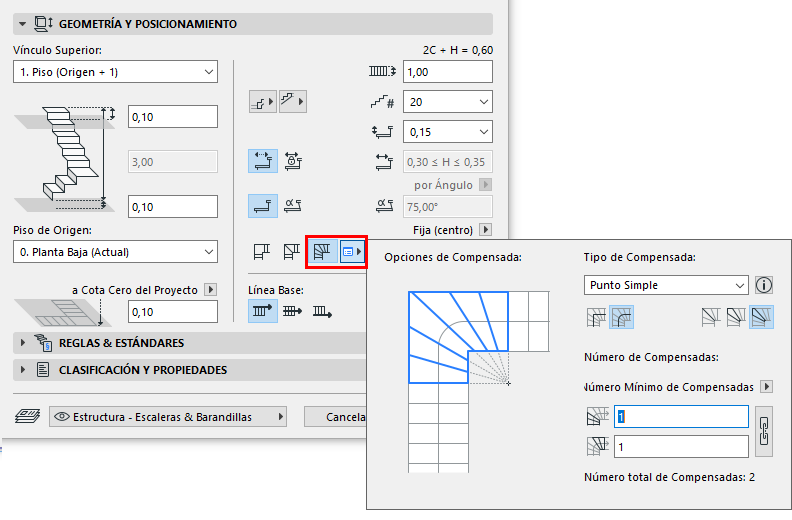792x520 pixels.
Task: Edit the stair width 1,00 field
Action: coord(448,72)
